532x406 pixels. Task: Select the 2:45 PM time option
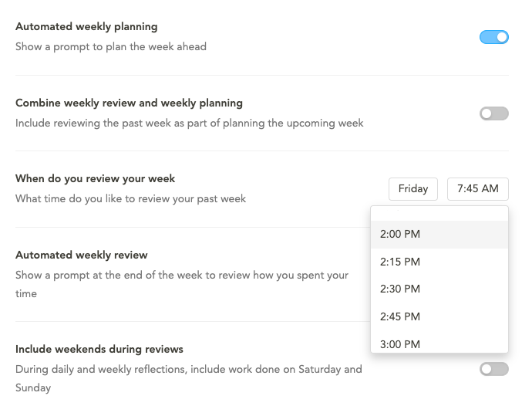(439, 316)
